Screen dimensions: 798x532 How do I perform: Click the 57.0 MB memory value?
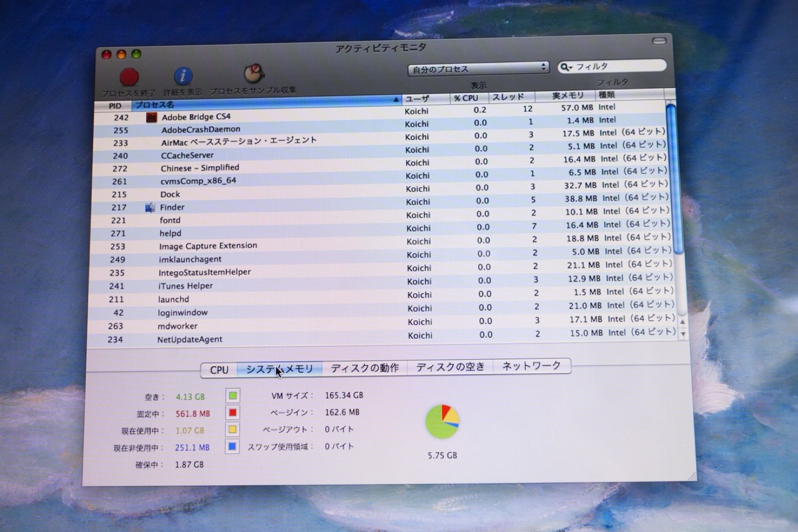point(577,108)
